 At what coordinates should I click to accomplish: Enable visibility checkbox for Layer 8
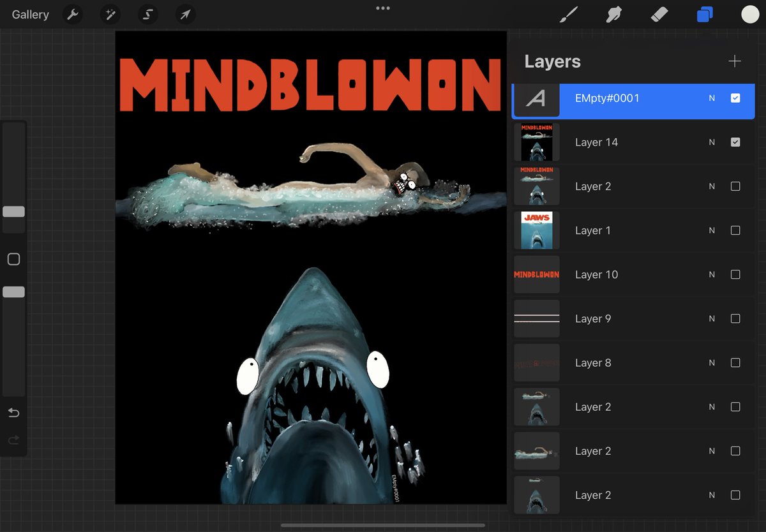point(735,362)
